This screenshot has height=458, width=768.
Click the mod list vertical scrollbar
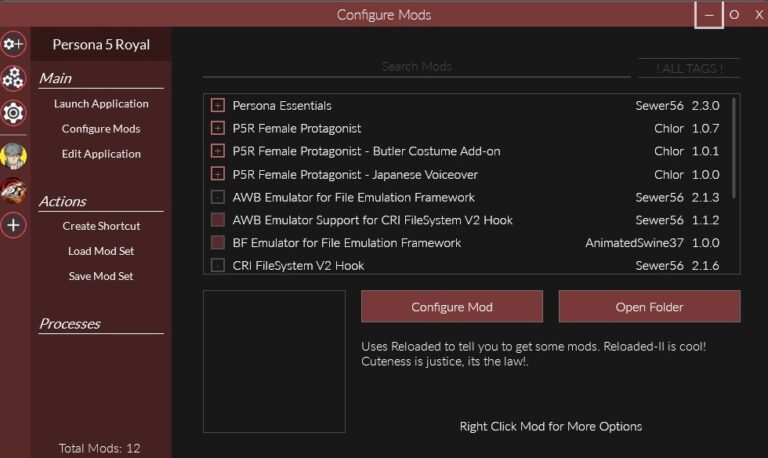735,150
